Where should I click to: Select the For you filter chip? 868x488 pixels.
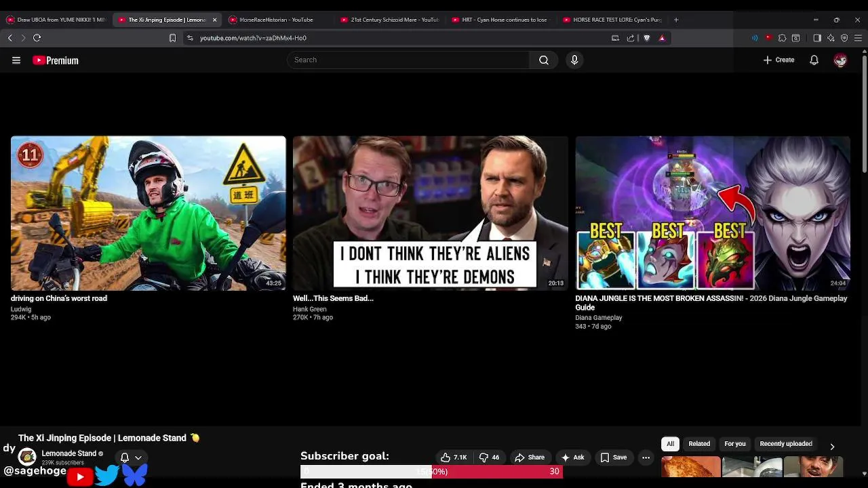(x=735, y=444)
